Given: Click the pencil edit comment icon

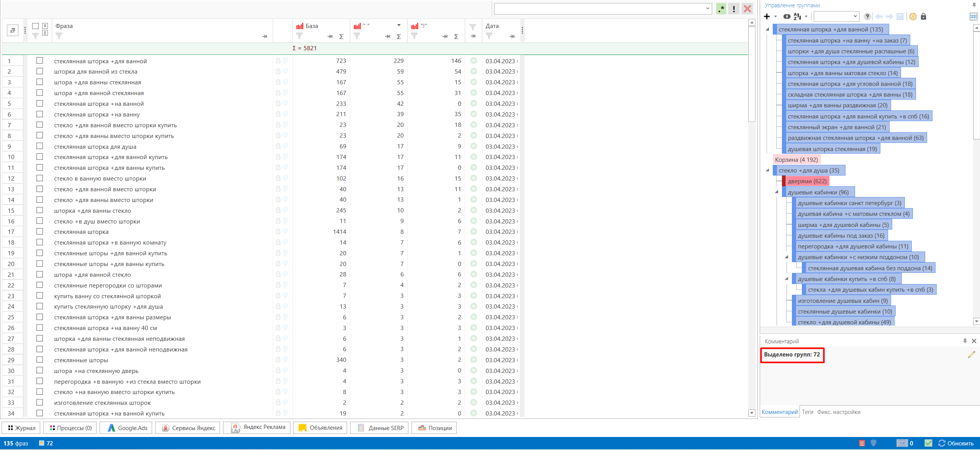Looking at the screenshot, I should tap(971, 355).
